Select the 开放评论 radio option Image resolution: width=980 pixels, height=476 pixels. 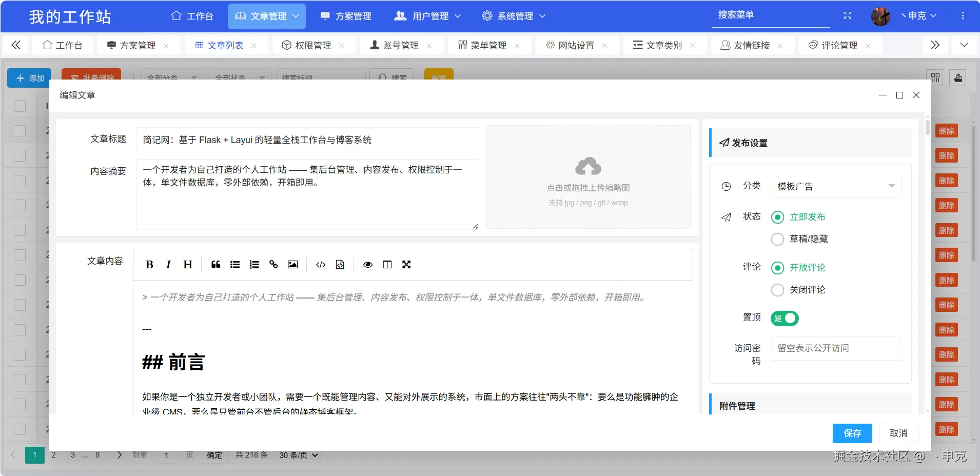[778, 268]
